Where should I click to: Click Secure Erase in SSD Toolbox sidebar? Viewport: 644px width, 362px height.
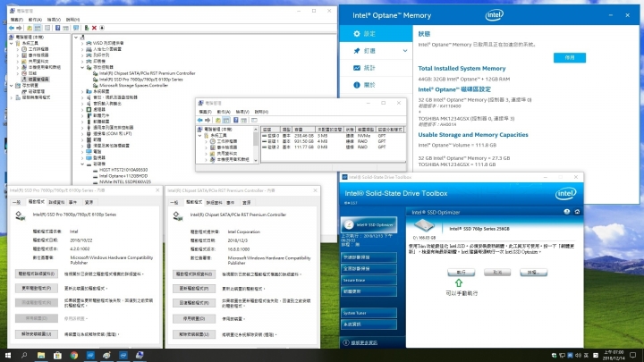click(369, 281)
